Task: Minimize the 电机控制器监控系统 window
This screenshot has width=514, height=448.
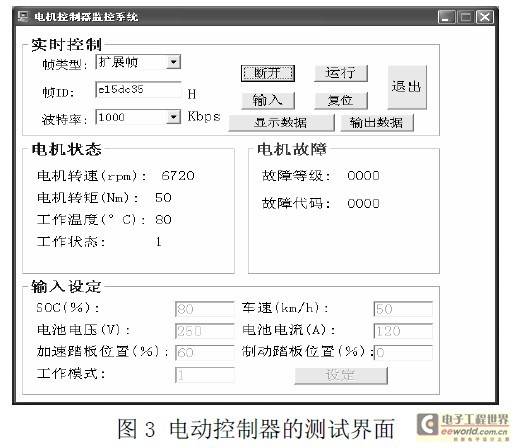Action: tap(446, 17)
